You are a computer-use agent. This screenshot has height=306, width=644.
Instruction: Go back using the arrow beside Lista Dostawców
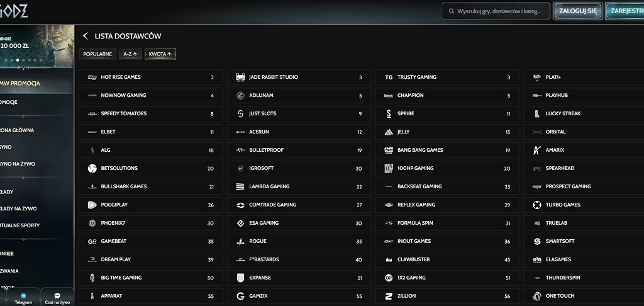(86, 36)
